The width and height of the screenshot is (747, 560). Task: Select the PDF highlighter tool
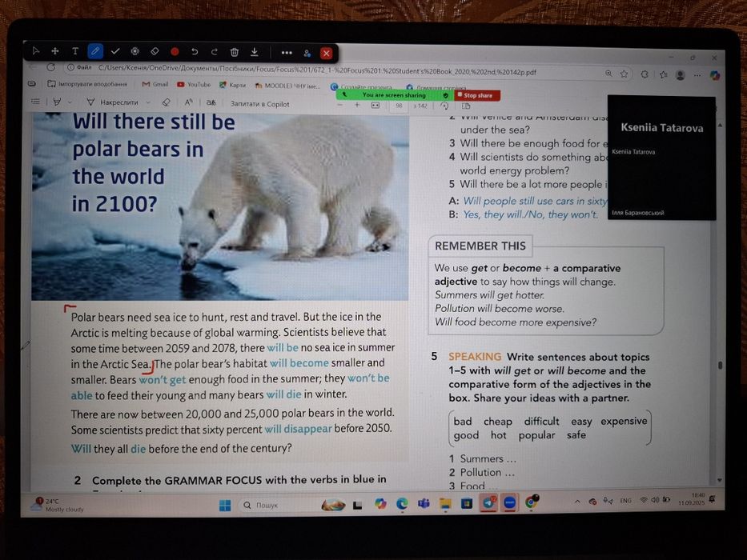click(x=57, y=102)
